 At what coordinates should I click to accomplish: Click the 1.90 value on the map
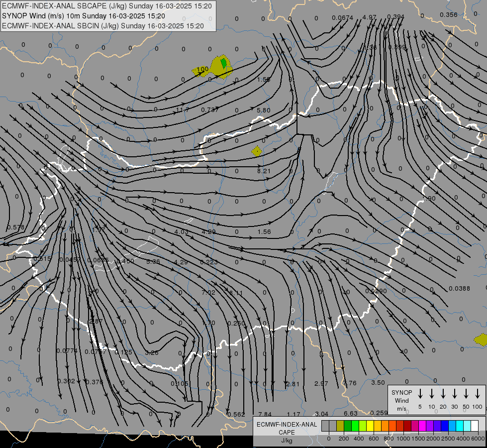pos(429,199)
